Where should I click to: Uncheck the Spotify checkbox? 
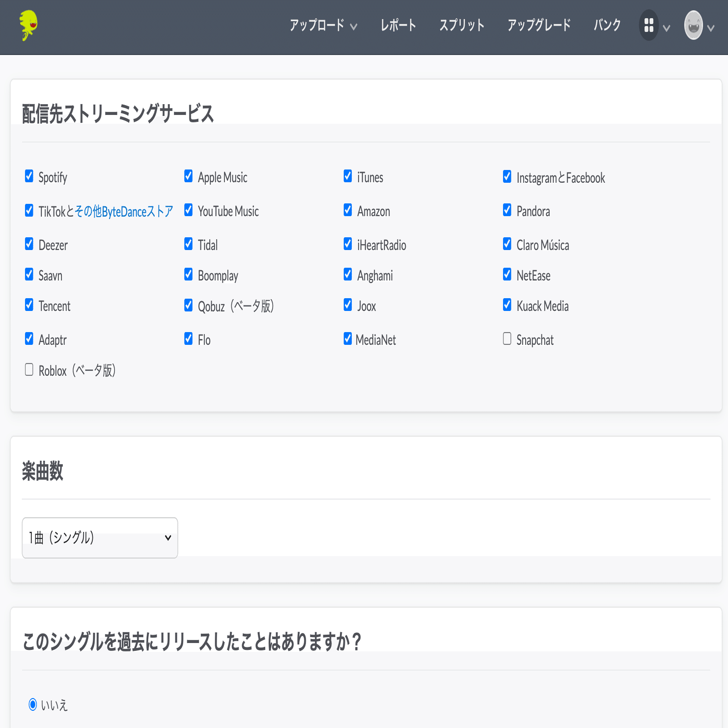[x=29, y=176]
